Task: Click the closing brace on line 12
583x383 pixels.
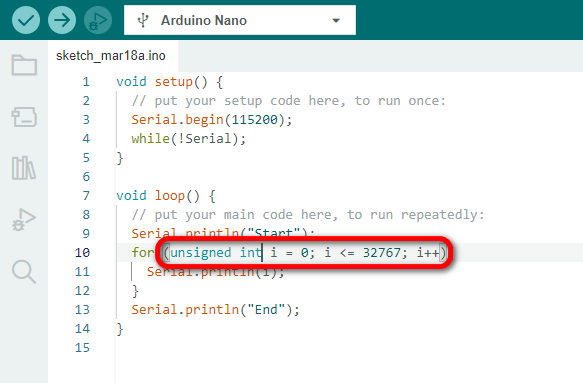Action: click(x=135, y=291)
